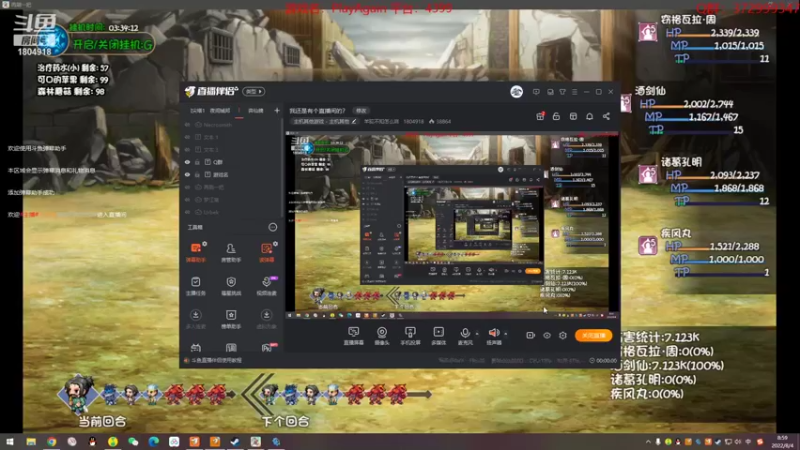Toggle lock on the Q群 source
800x450 pixels.
tap(197, 162)
